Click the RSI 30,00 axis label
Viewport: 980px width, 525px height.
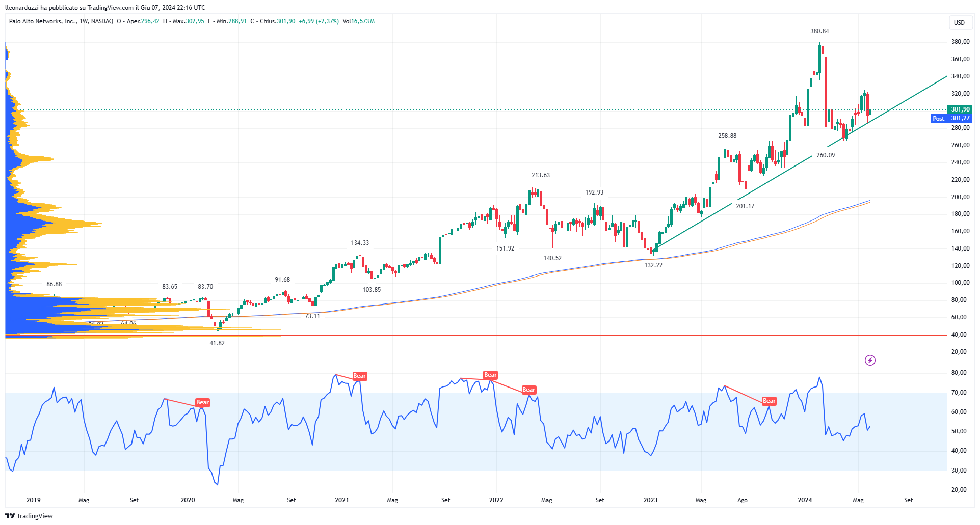click(959, 471)
